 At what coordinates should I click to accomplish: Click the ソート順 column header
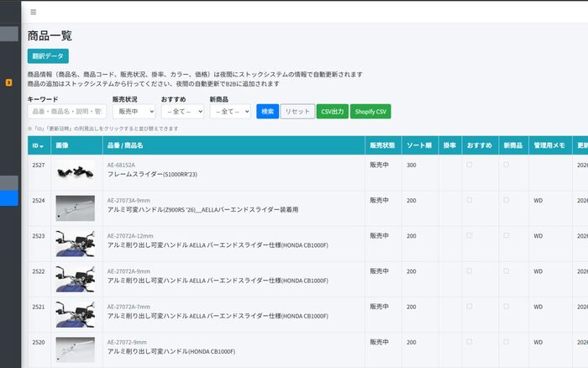[x=419, y=145]
